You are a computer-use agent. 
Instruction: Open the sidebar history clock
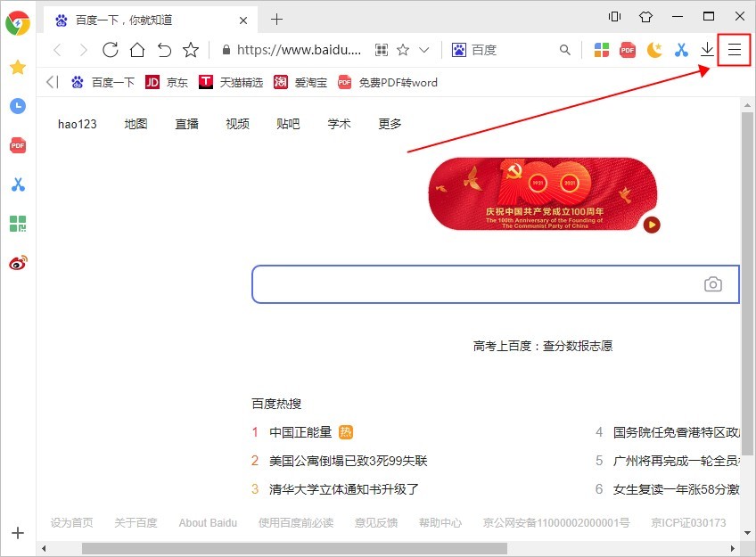[x=18, y=106]
